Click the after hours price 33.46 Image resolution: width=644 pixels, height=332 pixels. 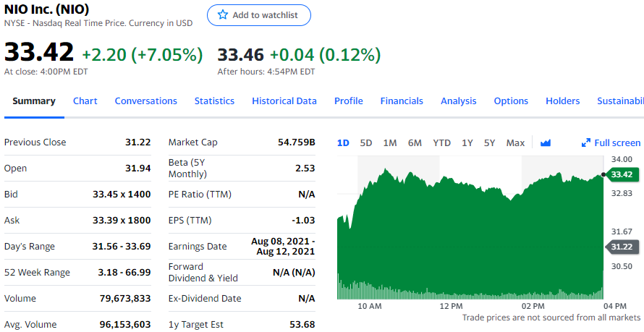pyautogui.click(x=241, y=54)
